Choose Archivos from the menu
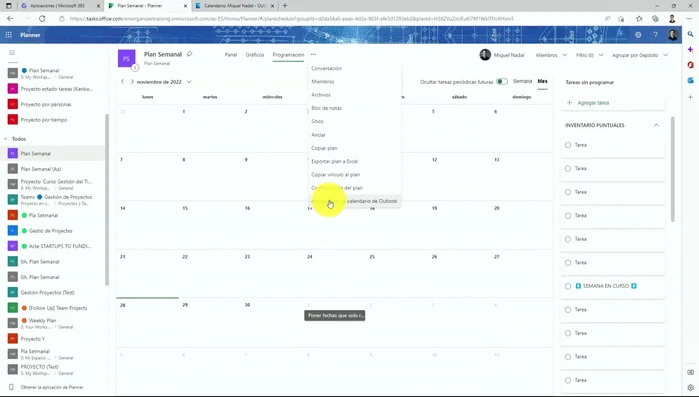 [355, 95]
